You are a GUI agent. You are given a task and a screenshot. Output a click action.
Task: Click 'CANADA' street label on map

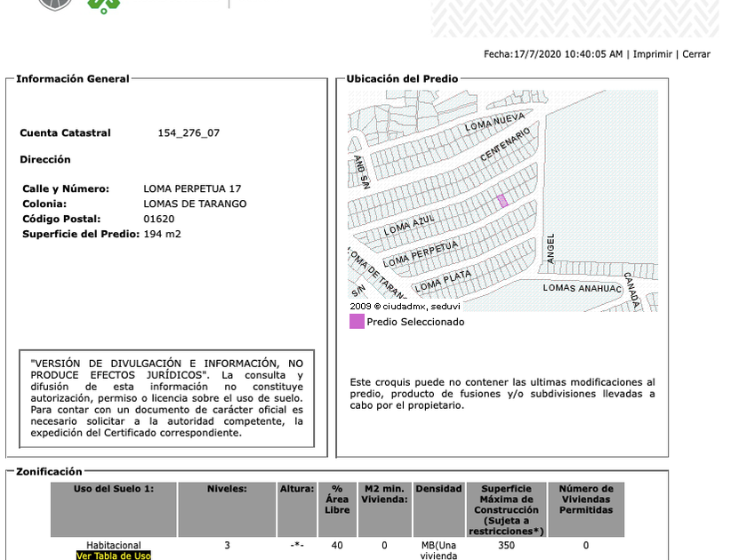click(631, 289)
